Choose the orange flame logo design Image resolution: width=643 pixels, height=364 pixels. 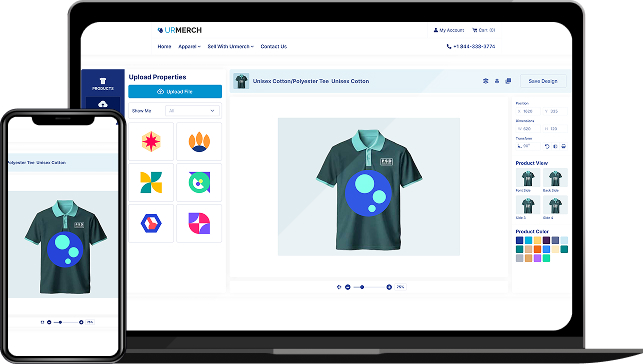coord(199,141)
